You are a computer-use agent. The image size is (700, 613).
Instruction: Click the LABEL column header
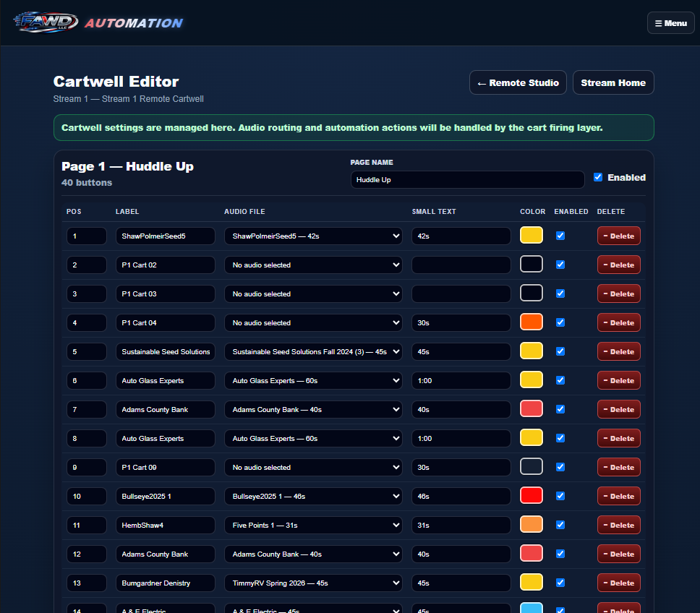[x=127, y=212]
